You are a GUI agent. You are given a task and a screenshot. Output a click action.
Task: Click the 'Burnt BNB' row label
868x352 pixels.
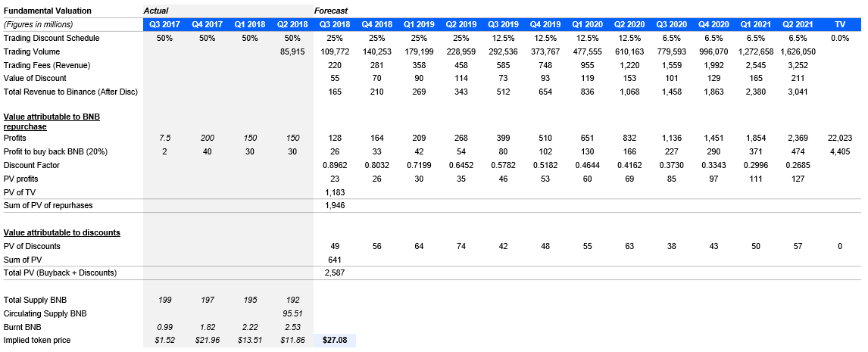22,326
